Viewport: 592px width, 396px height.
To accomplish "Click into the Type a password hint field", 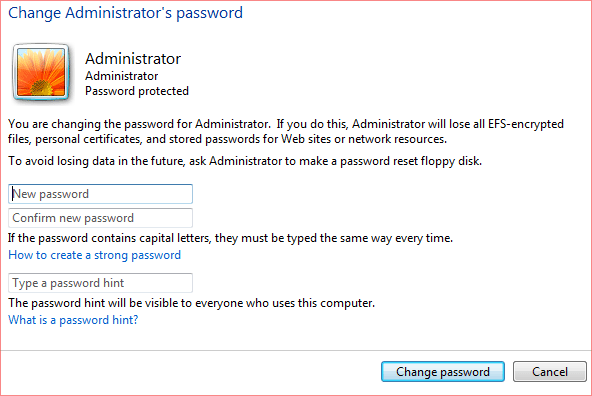I will click(100, 283).
